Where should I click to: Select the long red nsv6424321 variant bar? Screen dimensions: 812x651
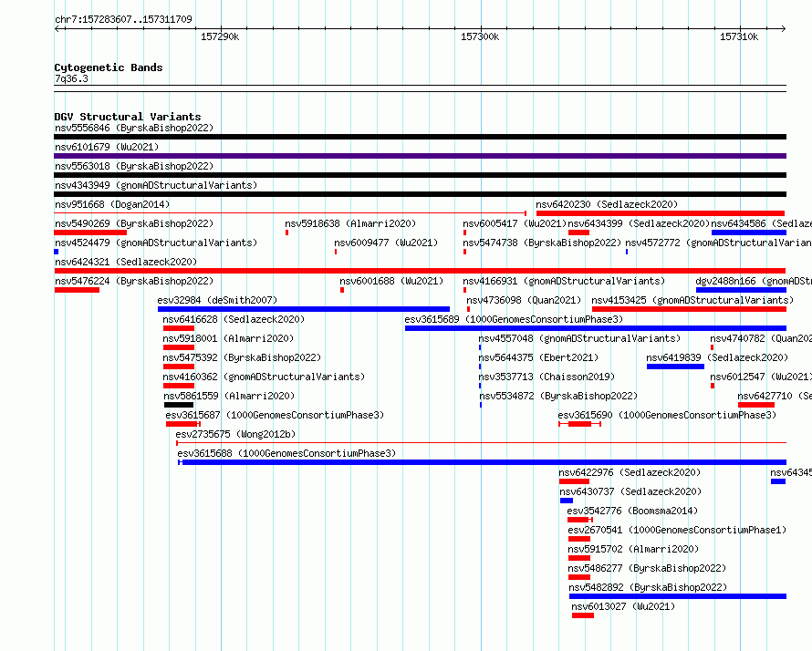(420, 271)
